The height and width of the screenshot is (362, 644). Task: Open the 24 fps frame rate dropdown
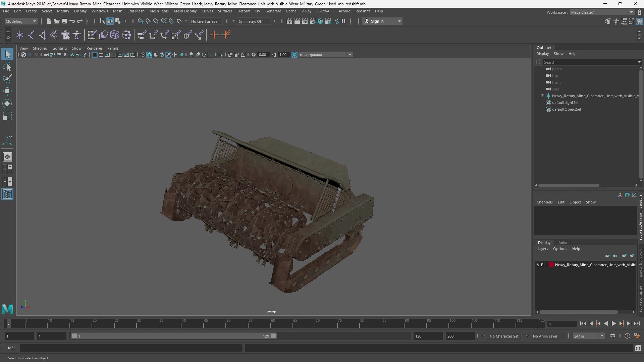click(589, 336)
